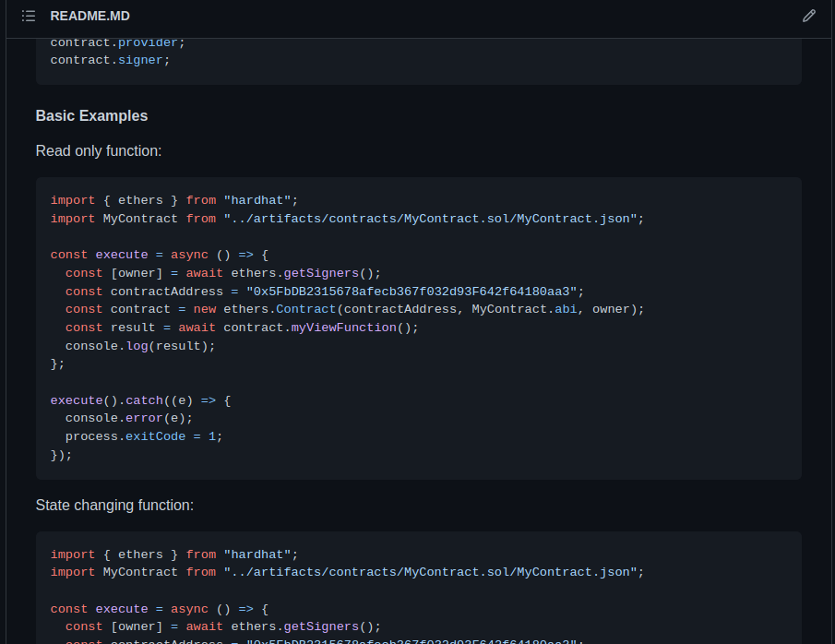
Task: Click the contract address hex string
Action: [412, 291]
